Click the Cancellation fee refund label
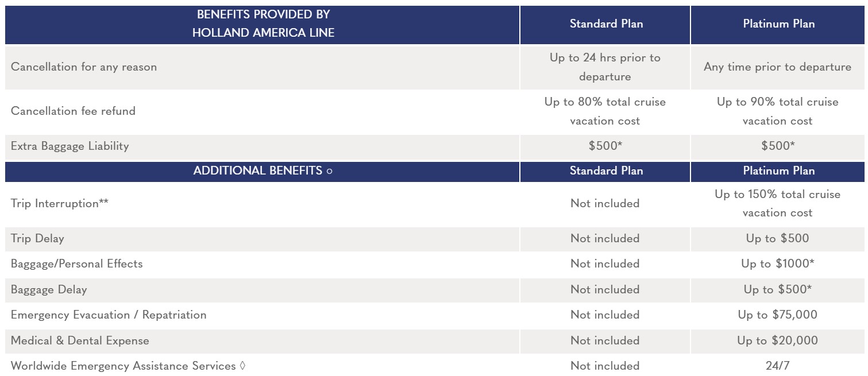 point(74,111)
